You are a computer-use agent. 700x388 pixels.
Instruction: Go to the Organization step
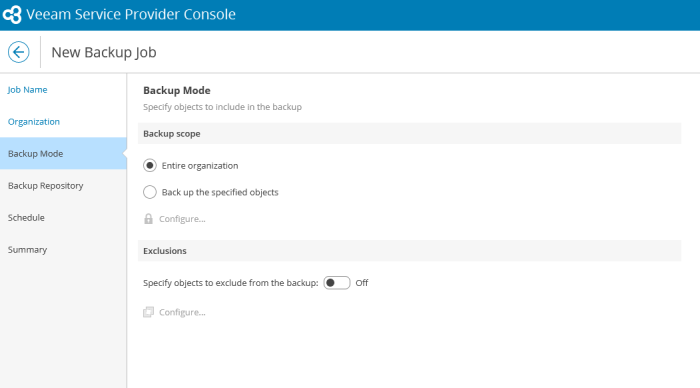(33, 121)
